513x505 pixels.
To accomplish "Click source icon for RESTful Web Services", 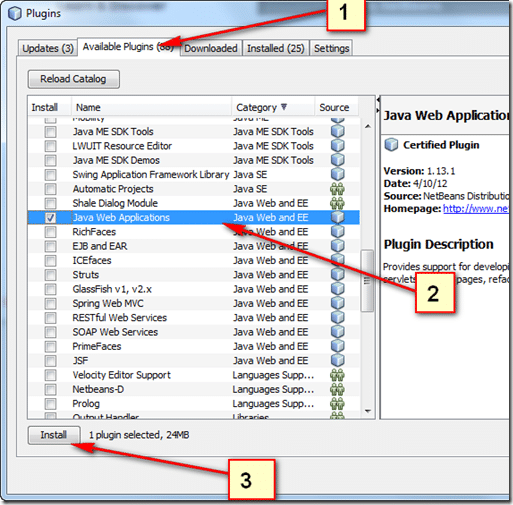I will [x=337, y=317].
